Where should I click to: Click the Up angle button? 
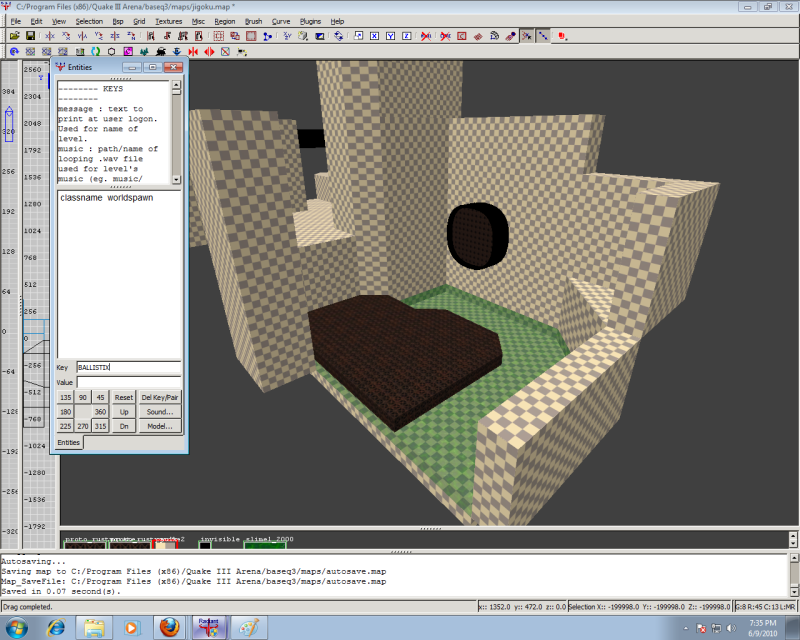[123, 412]
